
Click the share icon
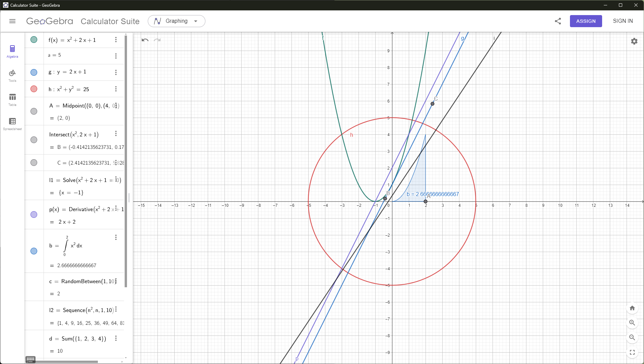point(558,21)
